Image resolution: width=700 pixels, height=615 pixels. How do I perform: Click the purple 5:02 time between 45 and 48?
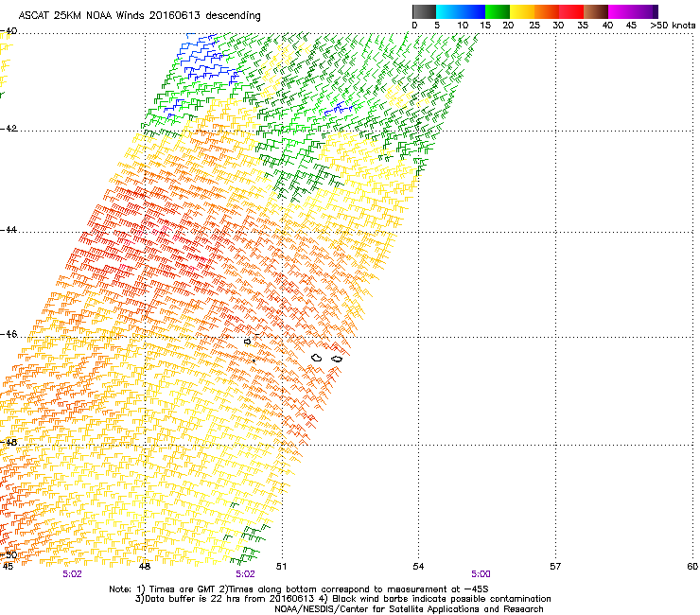pos(72,574)
